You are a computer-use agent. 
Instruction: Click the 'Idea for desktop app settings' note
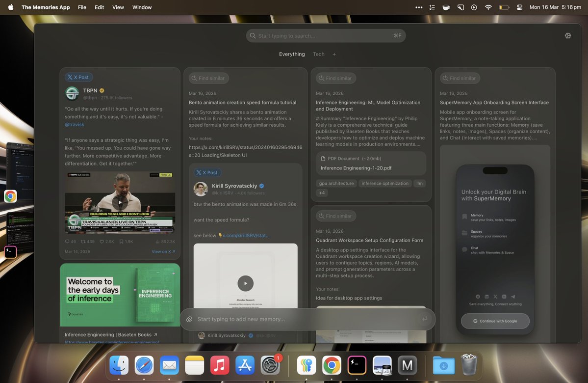349,298
